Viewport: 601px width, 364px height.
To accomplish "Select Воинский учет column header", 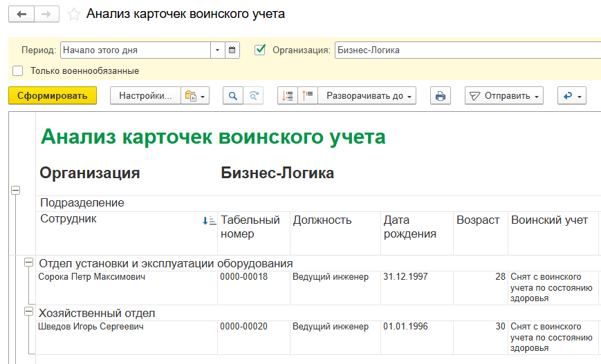I will point(553,233).
